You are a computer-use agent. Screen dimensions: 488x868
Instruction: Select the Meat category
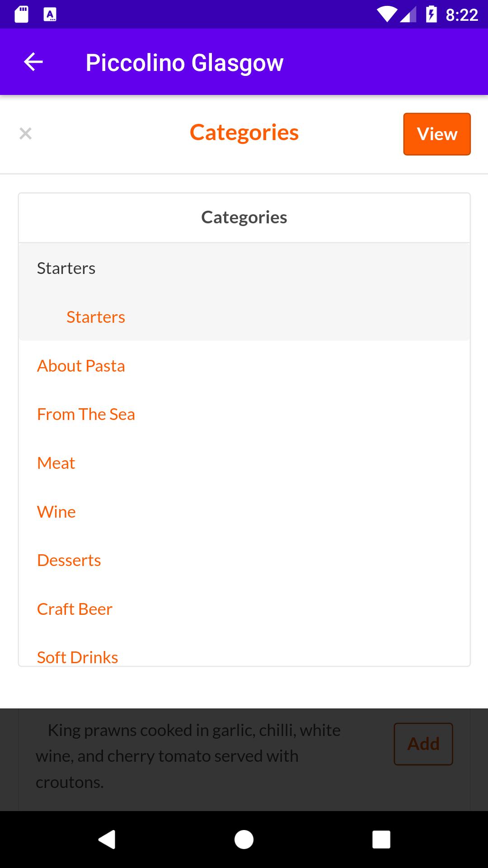click(x=56, y=463)
